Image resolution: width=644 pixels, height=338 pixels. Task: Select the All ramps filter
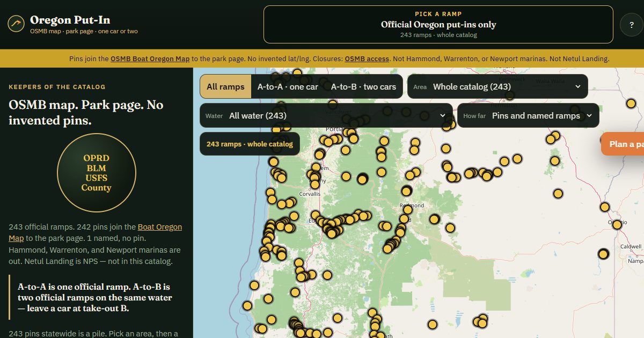point(225,87)
